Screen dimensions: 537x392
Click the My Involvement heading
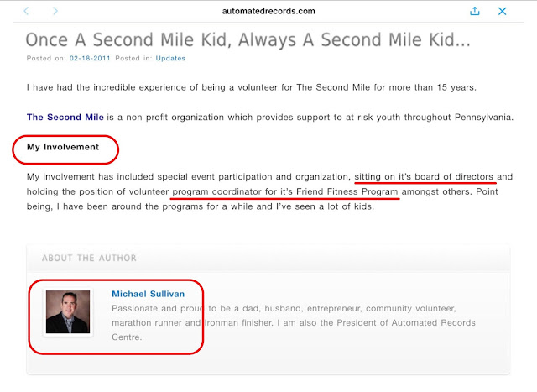click(63, 147)
